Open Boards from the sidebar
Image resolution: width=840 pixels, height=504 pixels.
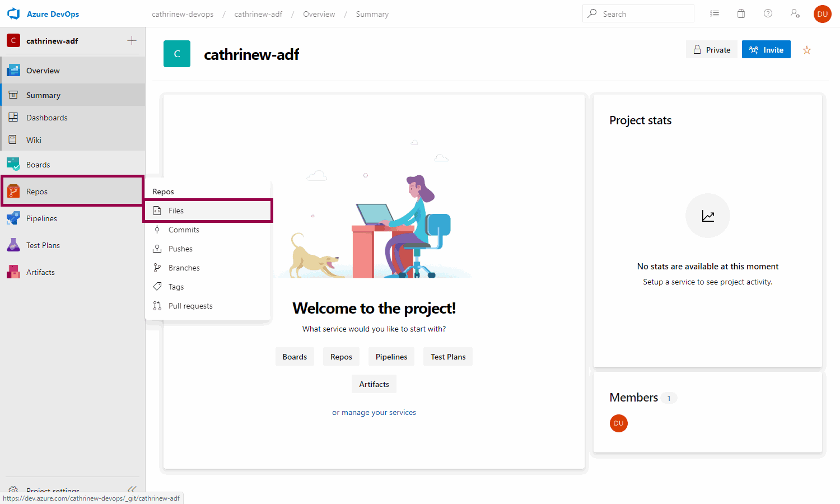(38, 165)
